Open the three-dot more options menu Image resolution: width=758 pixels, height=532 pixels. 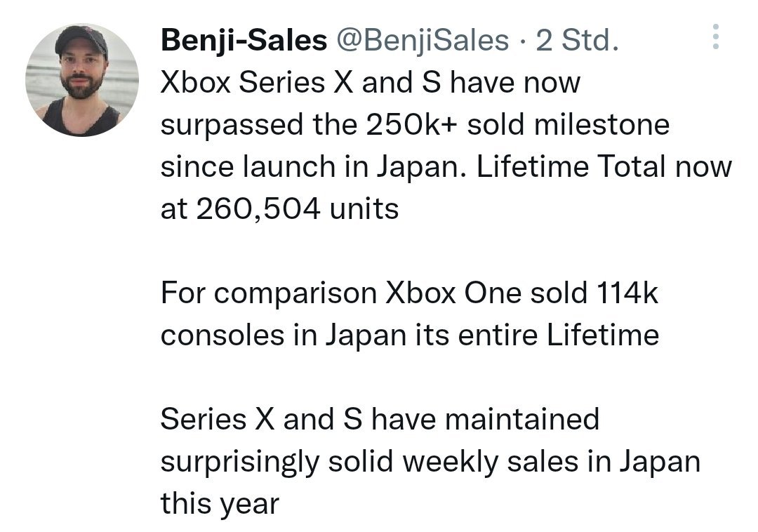(715, 36)
